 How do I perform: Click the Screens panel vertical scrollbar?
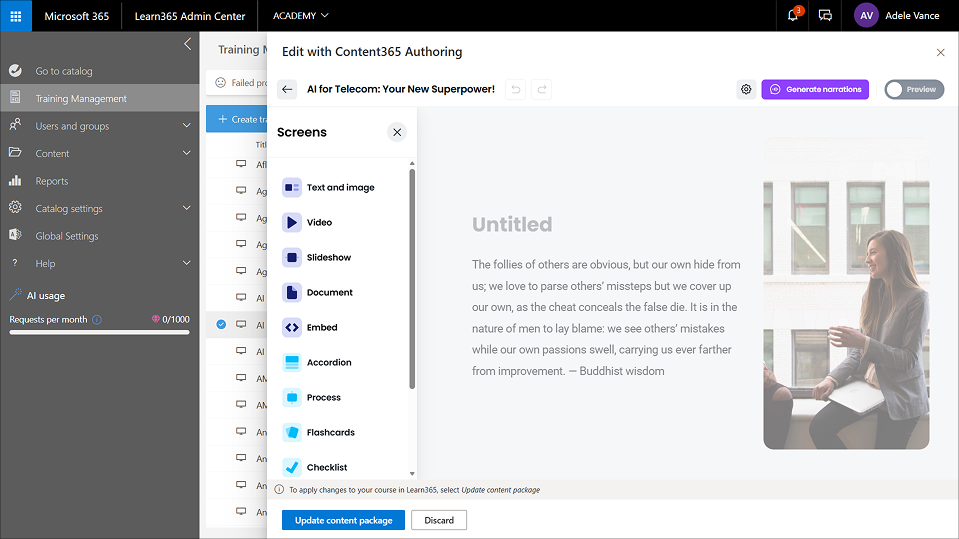[412, 280]
